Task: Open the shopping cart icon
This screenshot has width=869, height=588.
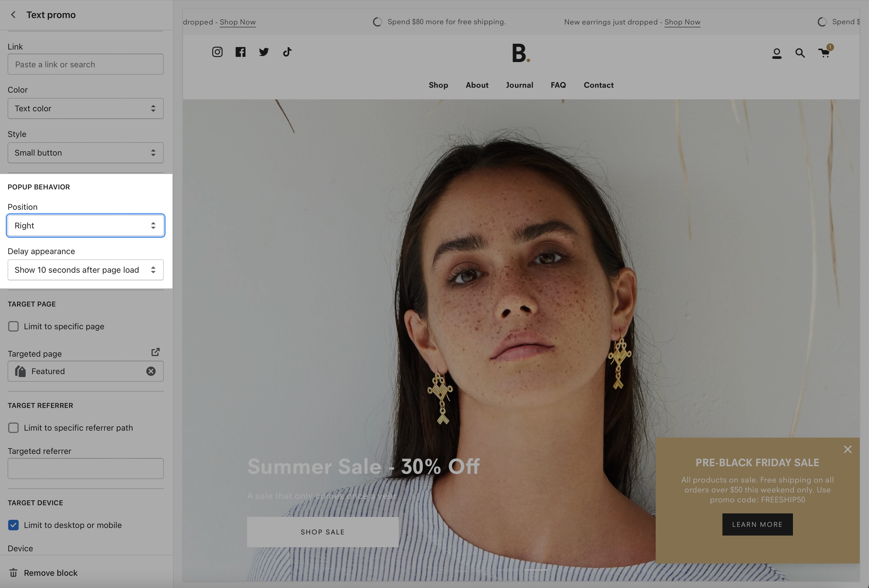Action: 824,53
